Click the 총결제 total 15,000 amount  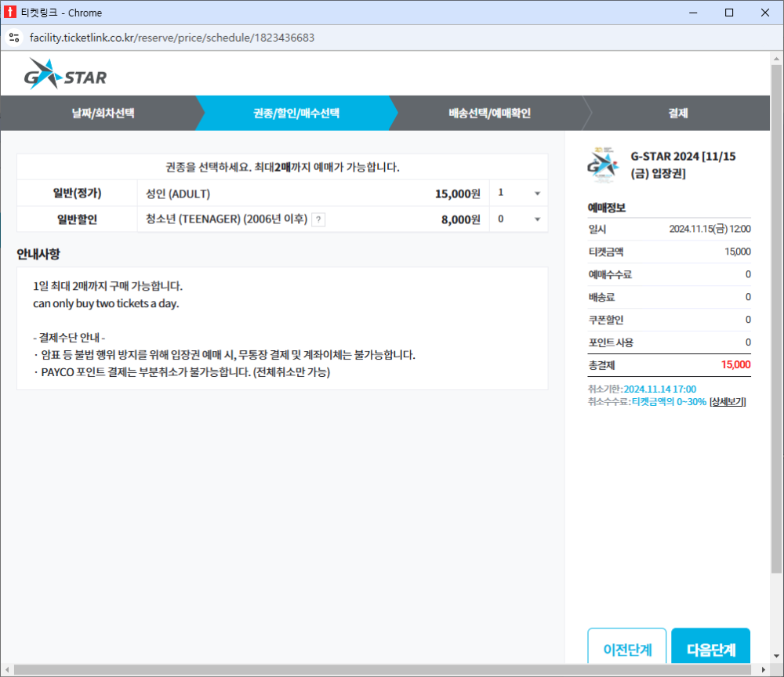click(x=735, y=364)
